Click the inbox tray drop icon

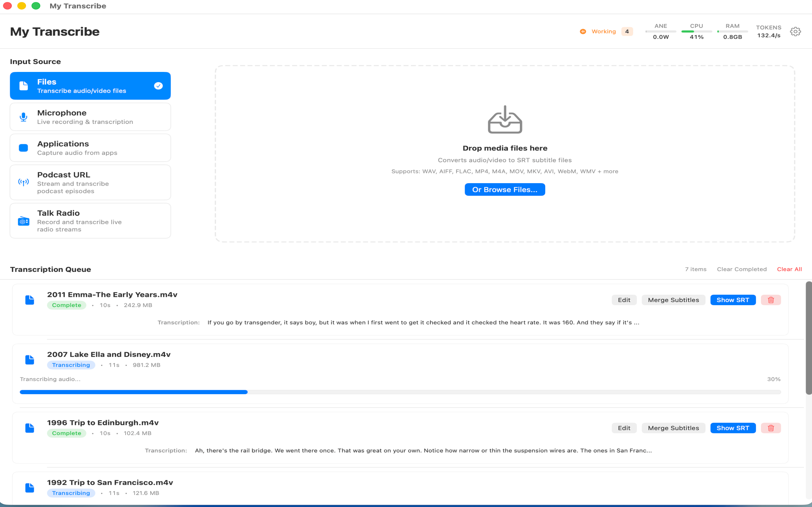click(x=505, y=120)
